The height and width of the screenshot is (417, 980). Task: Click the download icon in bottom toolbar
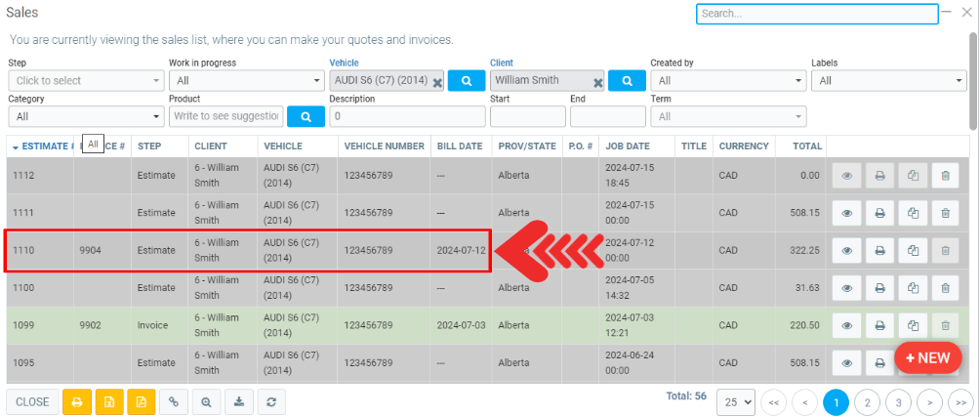[238, 401]
